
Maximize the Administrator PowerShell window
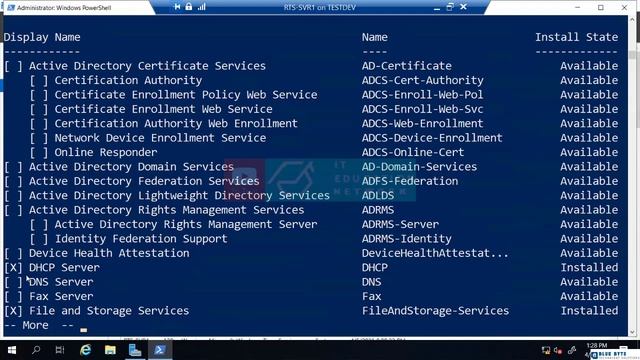pos(601,7)
